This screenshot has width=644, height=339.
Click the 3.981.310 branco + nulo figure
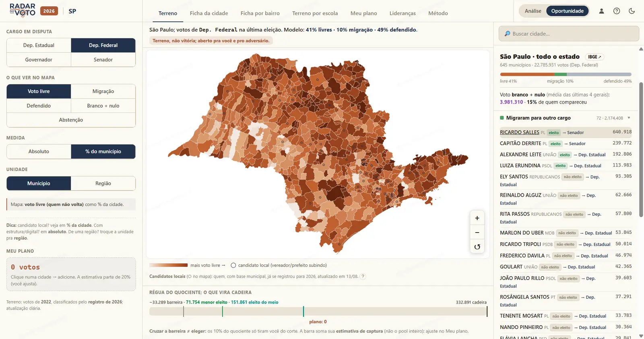pos(511,102)
